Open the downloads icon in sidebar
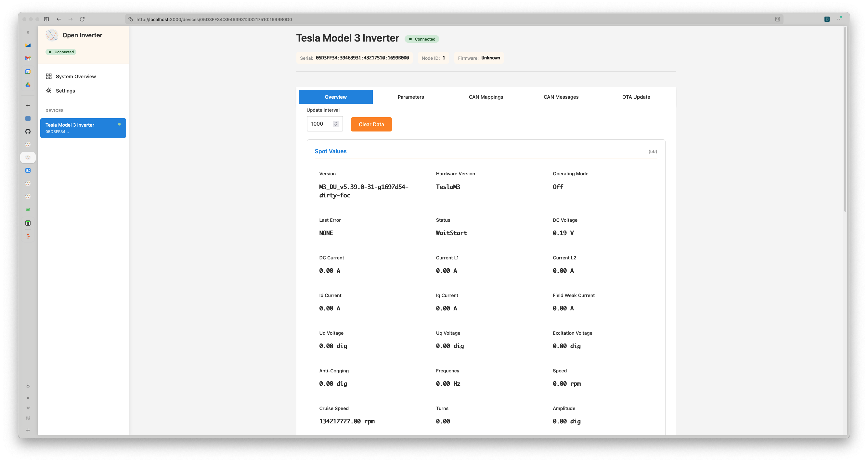The image size is (868, 462). tap(28, 385)
